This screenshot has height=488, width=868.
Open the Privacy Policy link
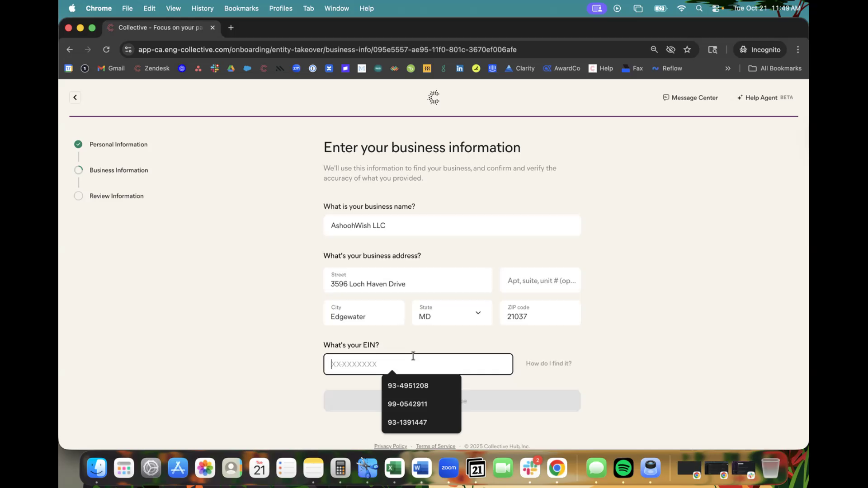point(391,446)
